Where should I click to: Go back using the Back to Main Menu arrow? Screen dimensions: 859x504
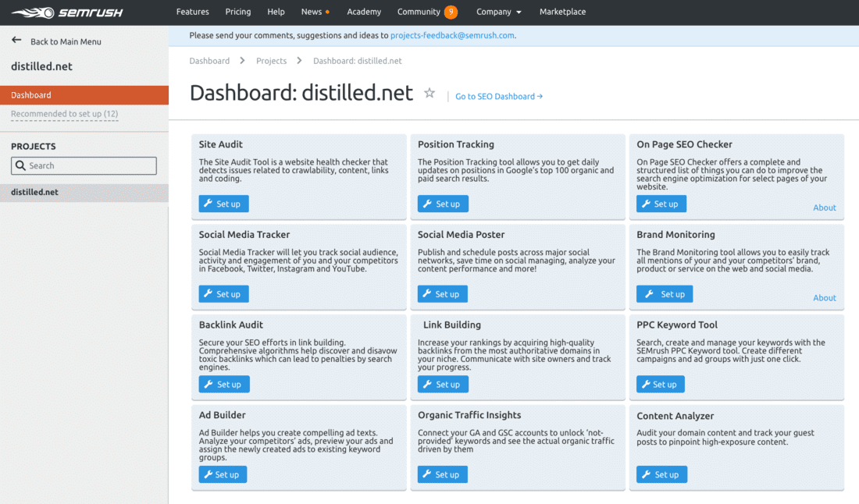coord(16,40)
